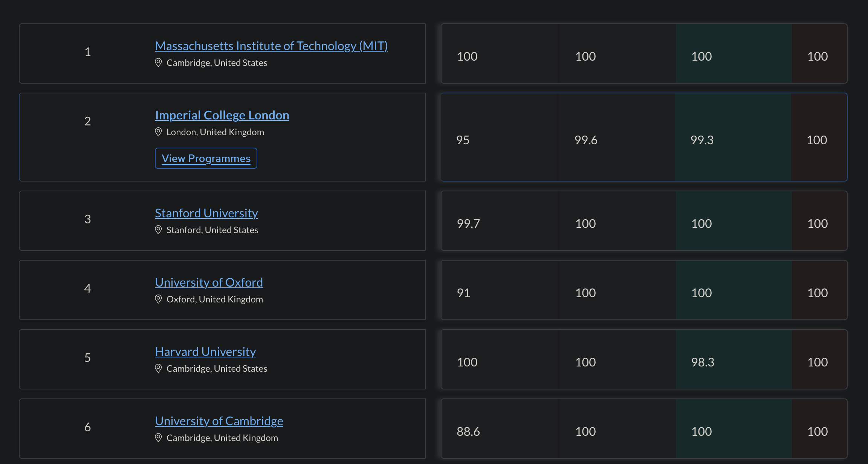
Task: Open Harvard University link
Action: 205,352
